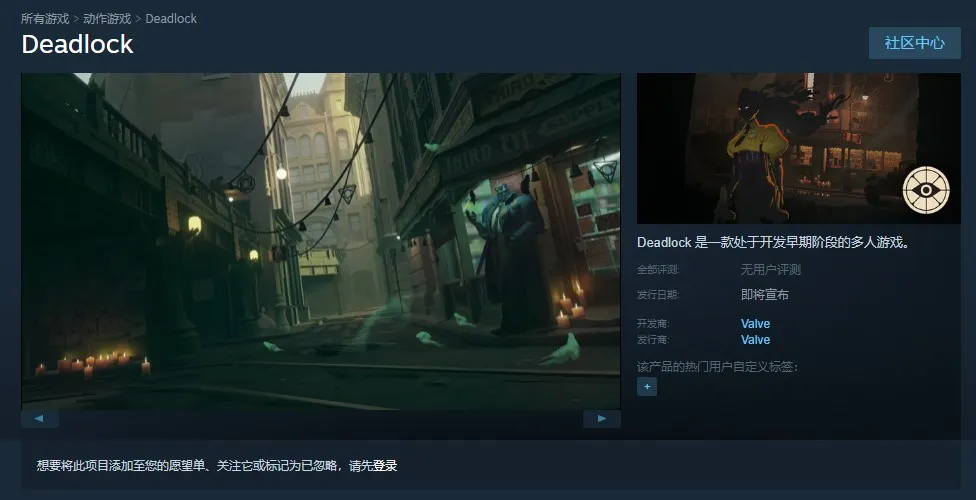Viewport: 976px width, 500px height.
Task: Click the game description text about 多人游戏
Action: click(773, 242)
